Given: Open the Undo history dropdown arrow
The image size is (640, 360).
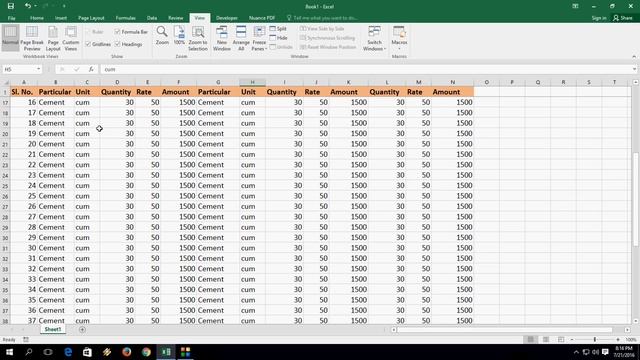Looking at the screenshot, I should (x=36, y=6).
